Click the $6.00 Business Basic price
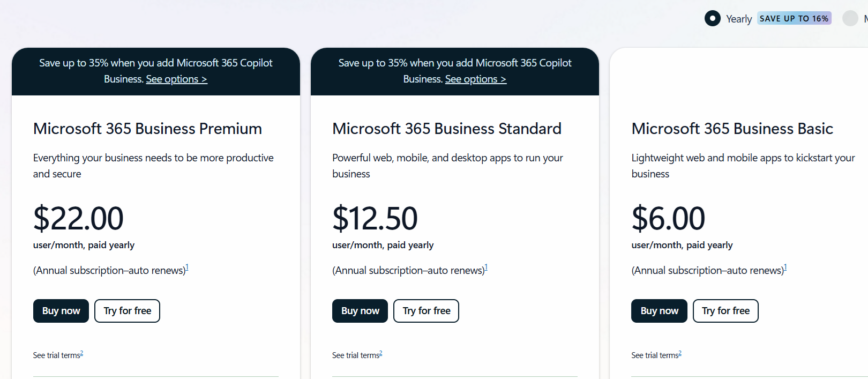The height and width of the screenshot is (379, 868). pos(668,218)
